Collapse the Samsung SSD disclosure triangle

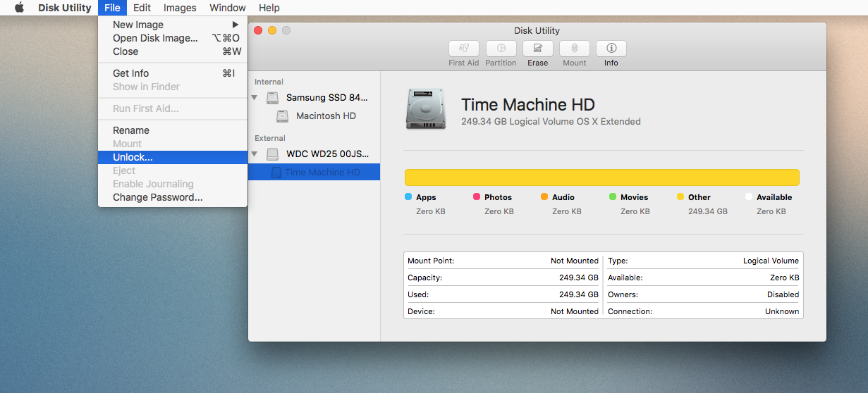(x=255, y=98)
